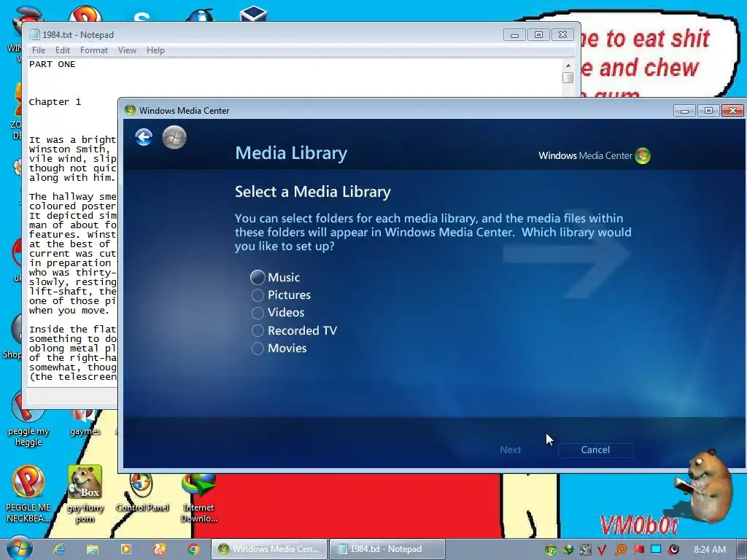Screen dimensions: 747x560
Task: Click the green Windows Media Center start button
Action: (x=174, y=137)
